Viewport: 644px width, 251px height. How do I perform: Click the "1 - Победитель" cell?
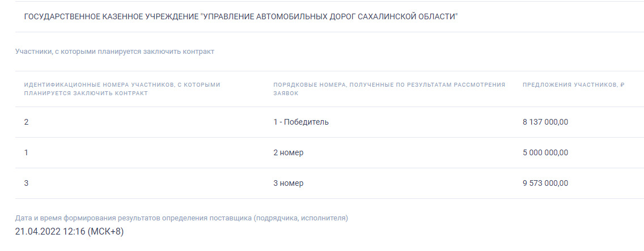click(300, 122)
